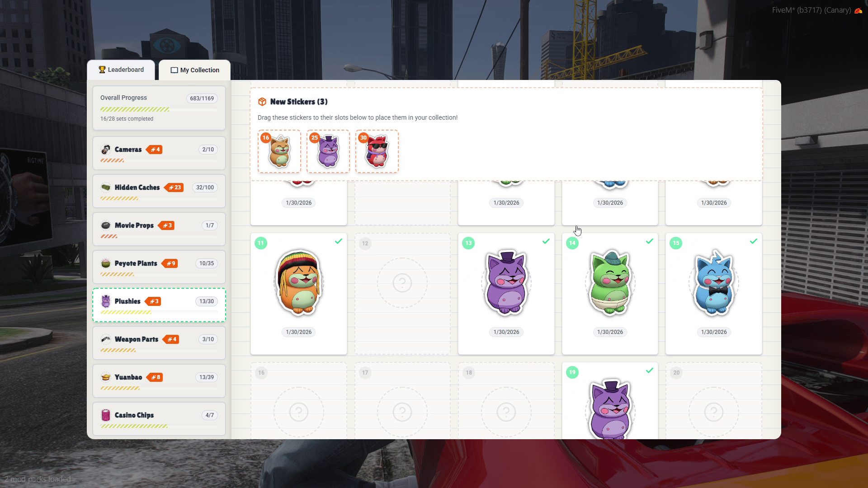Click the Movie Props clapper icon
The width and height of the screenshot is (868, 488).
point(106,225)
